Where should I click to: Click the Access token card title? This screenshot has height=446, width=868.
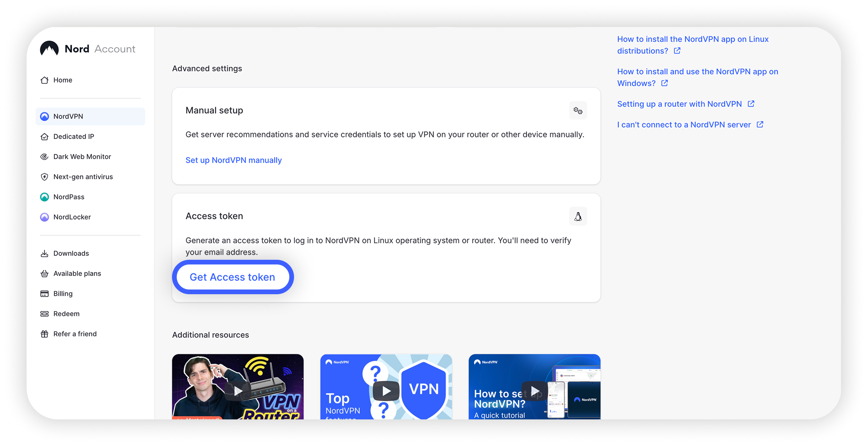click(214, 216)
